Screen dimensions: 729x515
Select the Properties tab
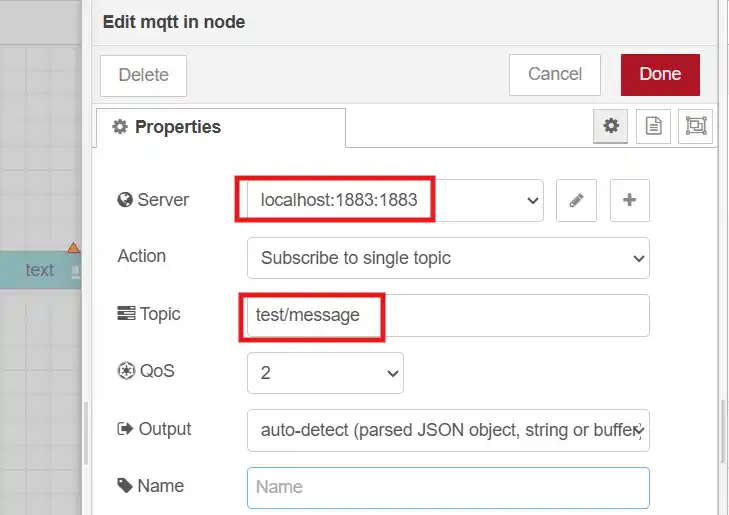[x=221, y=127]
